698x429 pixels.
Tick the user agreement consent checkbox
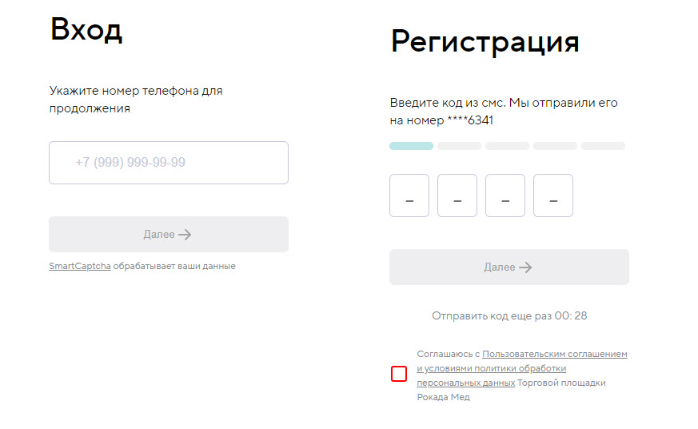(399, 374)
